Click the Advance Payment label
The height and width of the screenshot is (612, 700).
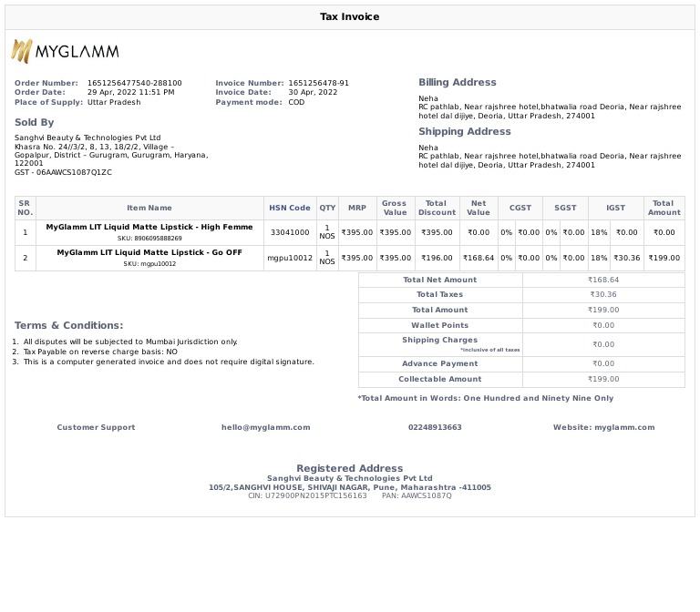click(439, 363)
